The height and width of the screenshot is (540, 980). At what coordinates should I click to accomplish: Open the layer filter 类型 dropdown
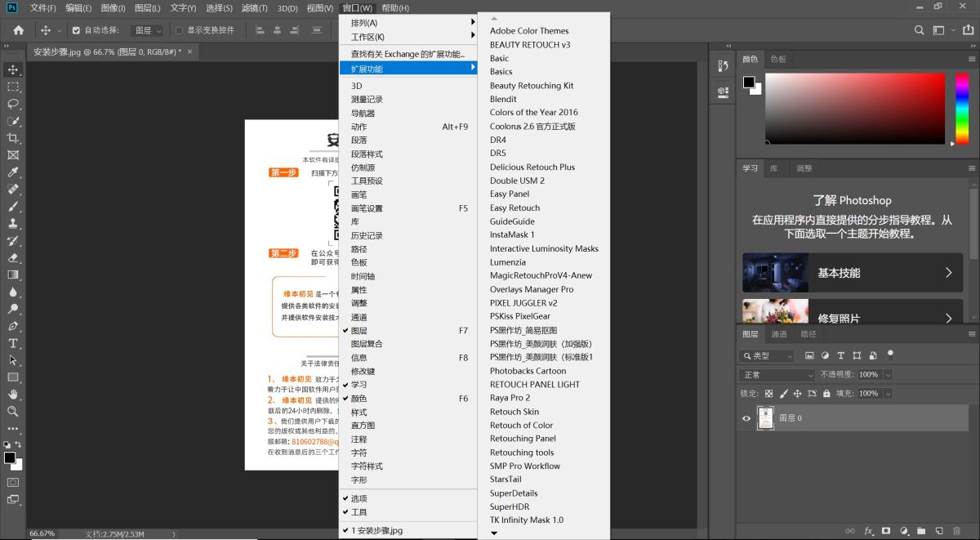(x=768, y=356)
